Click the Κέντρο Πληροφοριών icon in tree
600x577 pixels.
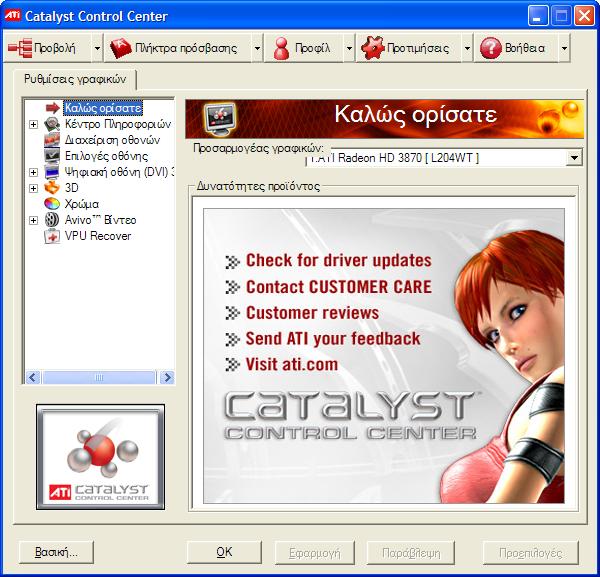pos(52,124)
